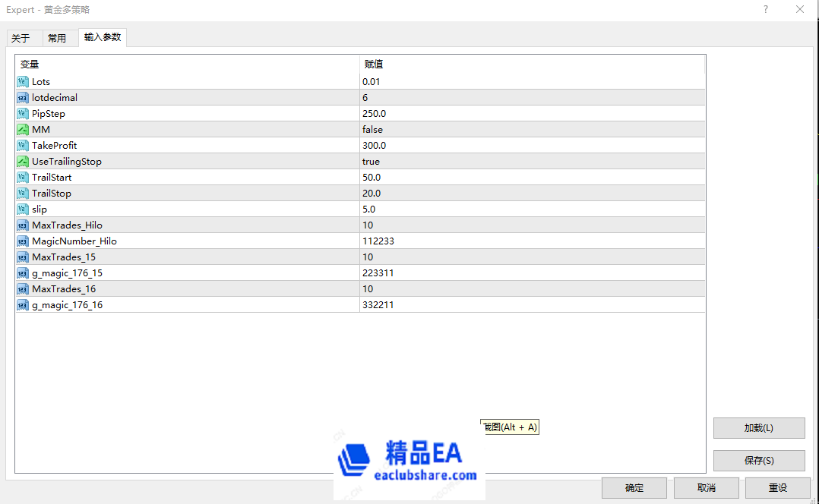This screenshot has height=504, width=819.
Task: Select the Lots variable name
Action: click(41, 82)
